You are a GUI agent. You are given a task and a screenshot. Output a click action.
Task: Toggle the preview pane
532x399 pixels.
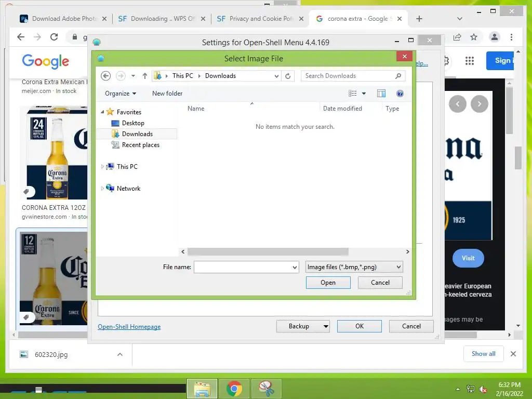(x=381, y=94)
